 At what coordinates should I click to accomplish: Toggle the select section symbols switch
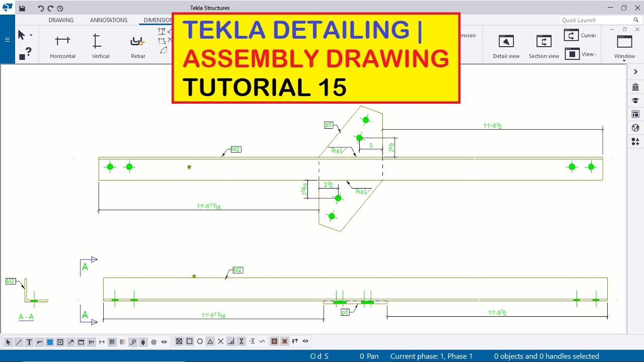pos(60,342)
